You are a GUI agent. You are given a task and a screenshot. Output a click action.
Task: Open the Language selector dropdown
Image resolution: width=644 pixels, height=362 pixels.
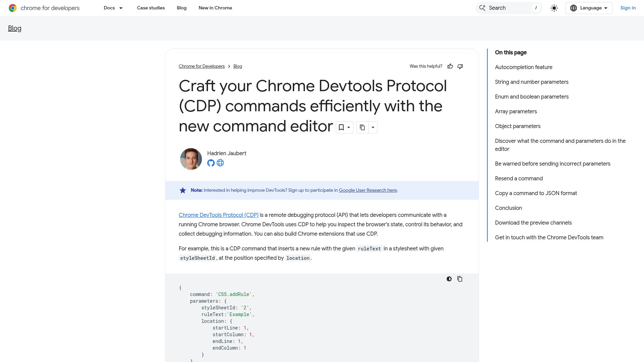click(589, 8)
